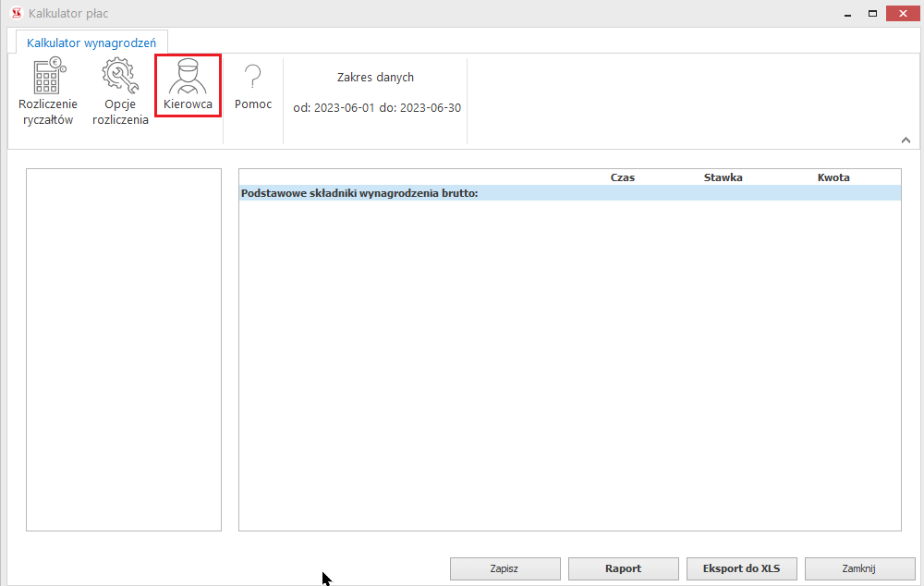Image resolution: width=924 pixels, height=586 pixels.
Task: Click the Kwota column header
Action: [x=833, y=177]
